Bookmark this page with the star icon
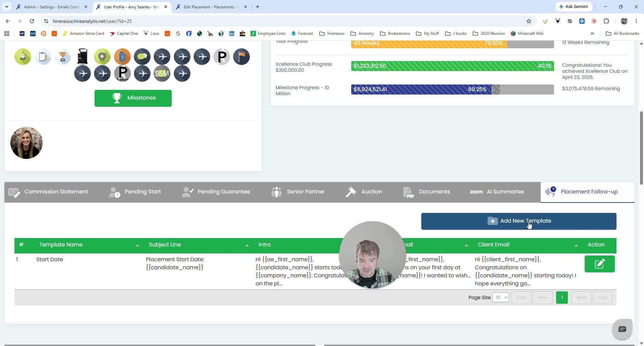The image size is (644, 346). pyautogui.click(x=529, y=21)
